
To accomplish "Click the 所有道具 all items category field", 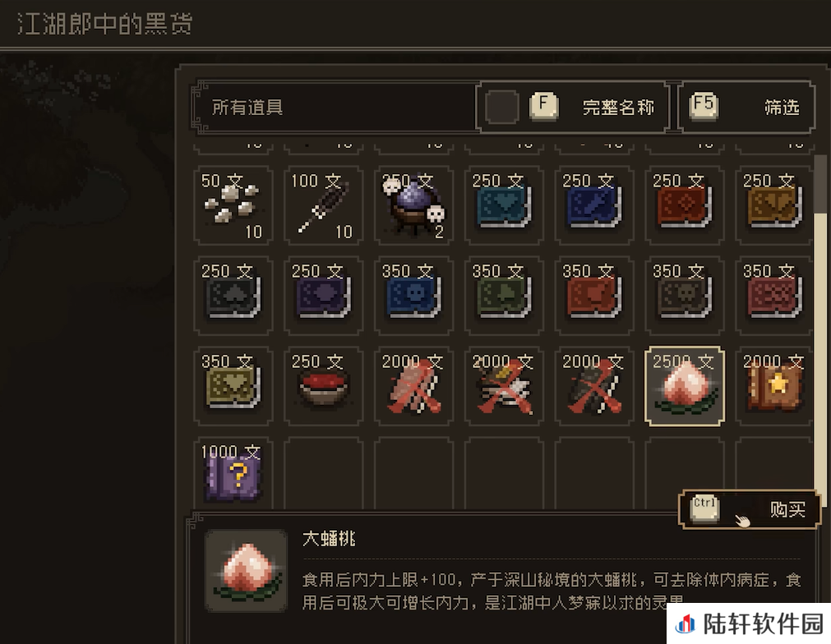I will [334, 107].
